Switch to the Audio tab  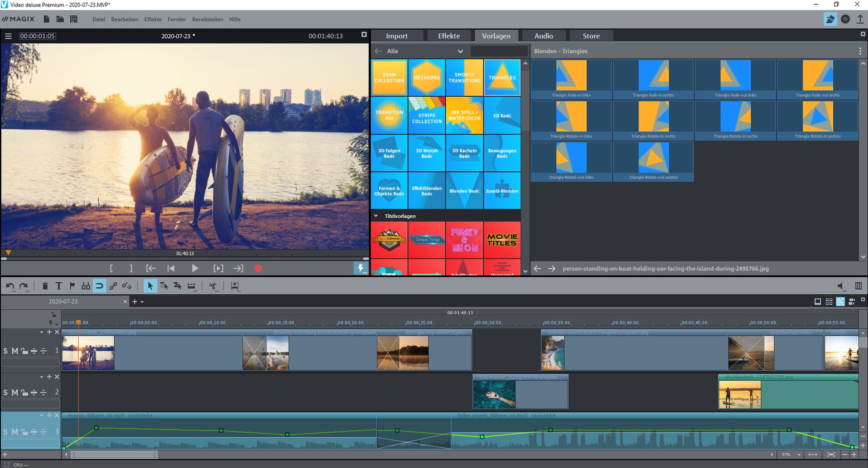pos(544,36)
